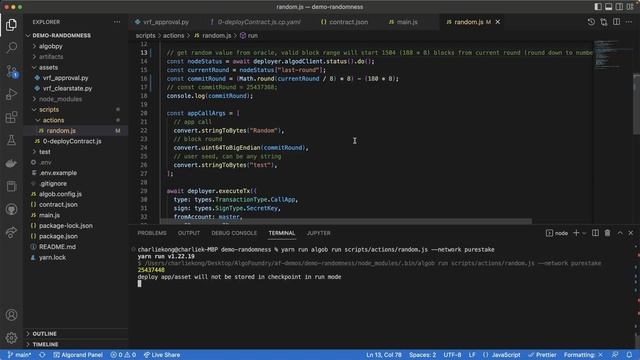Open the Testing flask view
The height and width of the screenshot is (360, 640).
pyautogui.click(x=11, y=140)
